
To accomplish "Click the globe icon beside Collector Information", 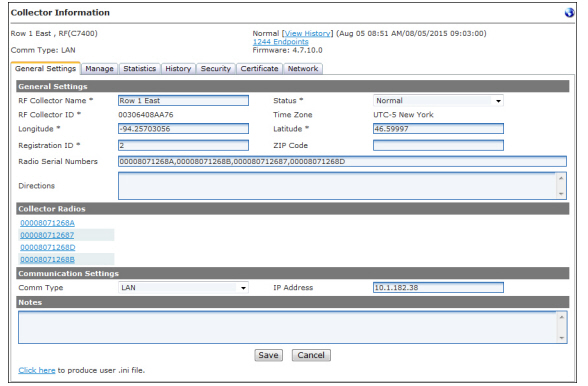I will point(569,12).
